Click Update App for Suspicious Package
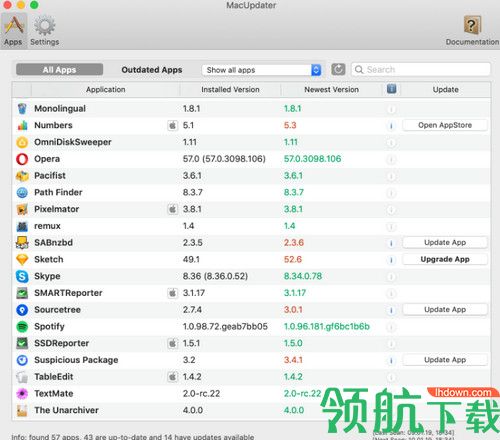Image resolution: width=500 pixels, height=440 pixels. pos(445,360)
